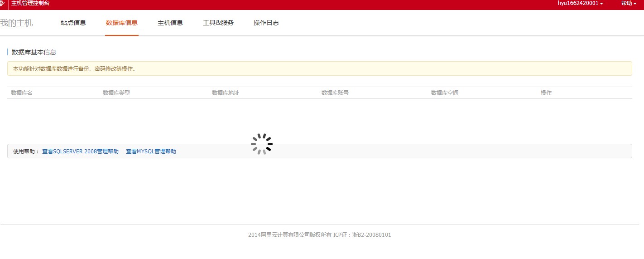
Task: Click the 操作 column header
Action: [x=546, y=93]
